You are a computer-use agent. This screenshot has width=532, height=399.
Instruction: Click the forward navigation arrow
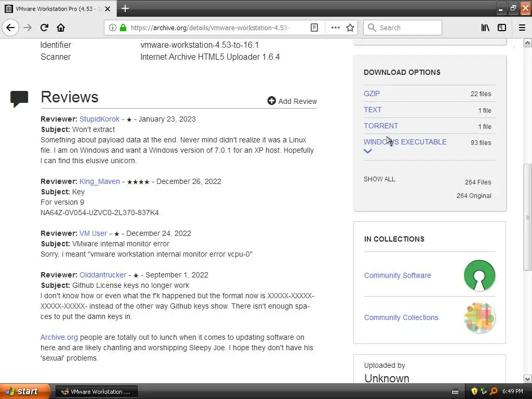click(x=28, y=28)
